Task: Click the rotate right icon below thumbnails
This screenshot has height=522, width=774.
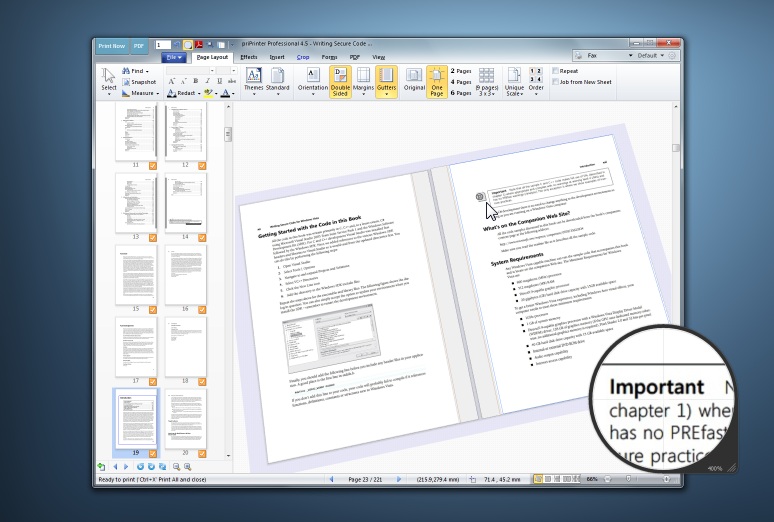Action: pos(151,467)
